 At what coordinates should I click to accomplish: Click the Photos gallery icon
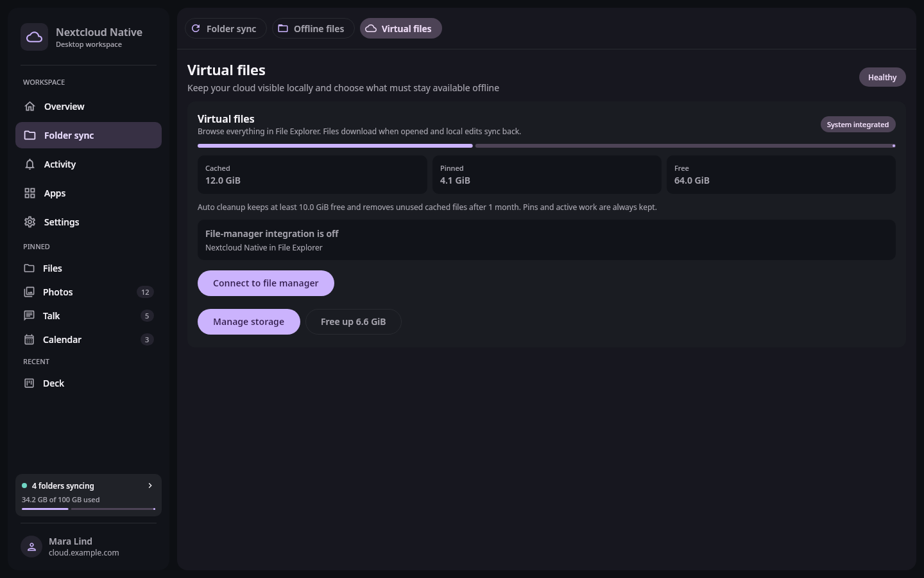click(x=29, y=292)
